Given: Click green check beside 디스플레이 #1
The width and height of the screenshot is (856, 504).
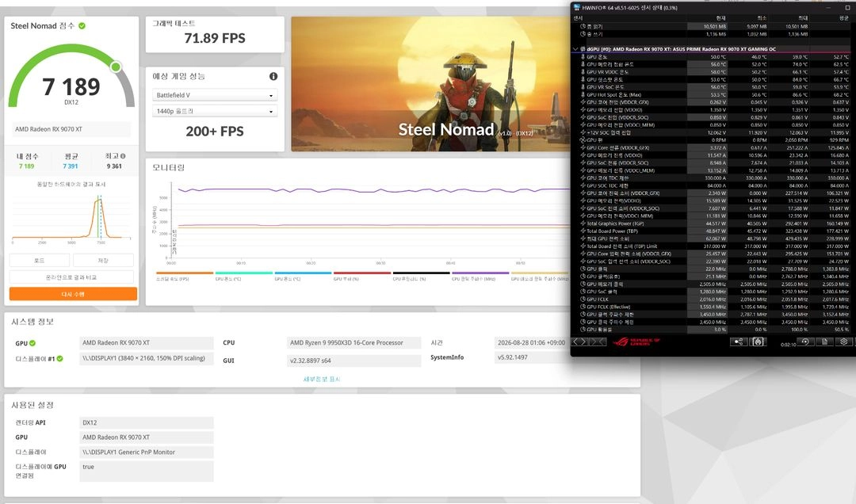Looking at the screenshot, I should (x=59, y=359).
